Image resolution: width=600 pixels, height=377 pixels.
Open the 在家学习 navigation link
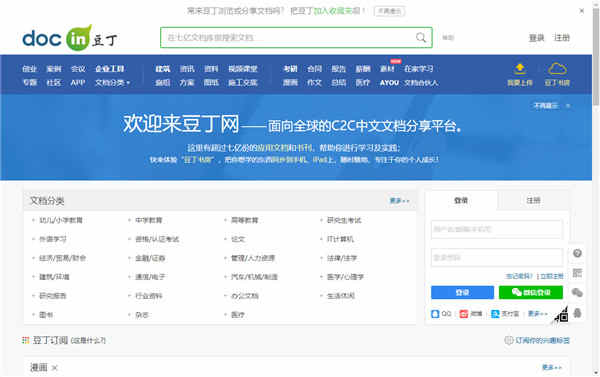(x=419, y=69)
